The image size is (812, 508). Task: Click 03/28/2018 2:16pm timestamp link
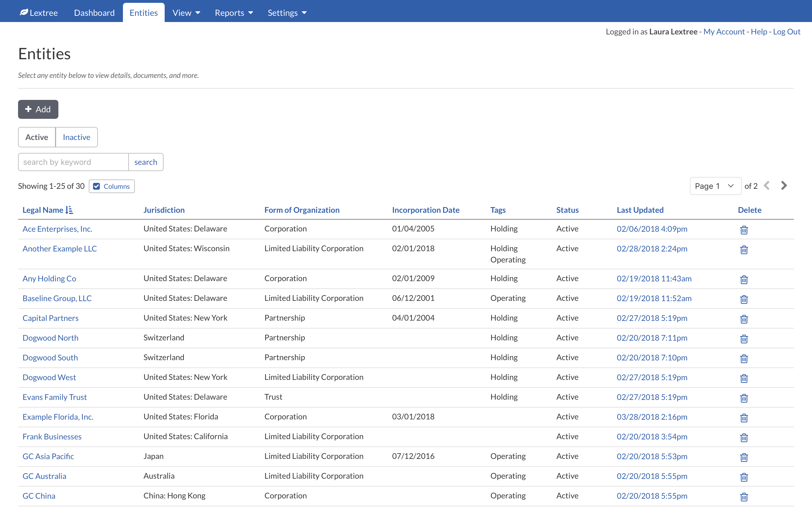click(x=652, y=417)
